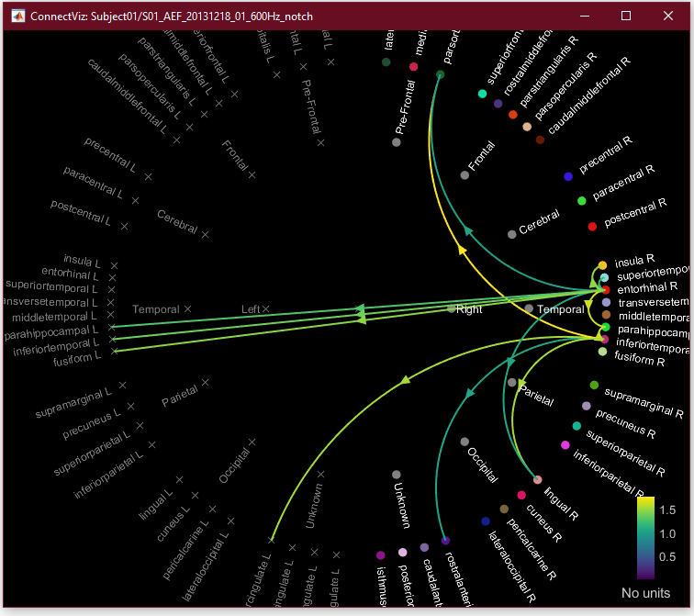Image resolution: width=694 pixels, height=616 pixels.
Task: Click the colorbar scale at bottom right
Action: click(x=645, y=537)
